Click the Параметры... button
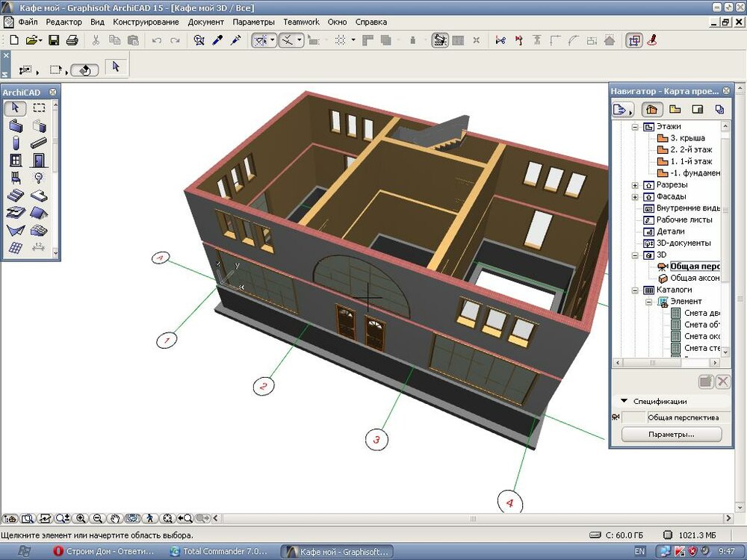The image size is (747, 560). tap(672, 434)
